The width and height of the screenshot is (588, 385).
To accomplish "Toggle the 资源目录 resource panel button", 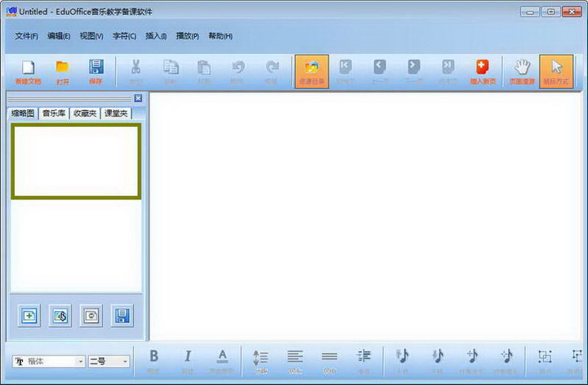I will point(311,71).
